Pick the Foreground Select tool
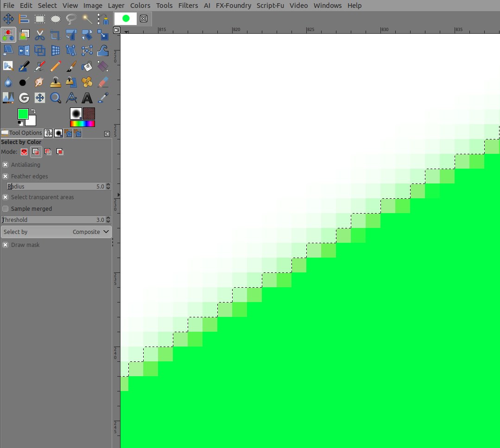 (x=24, y=35)
